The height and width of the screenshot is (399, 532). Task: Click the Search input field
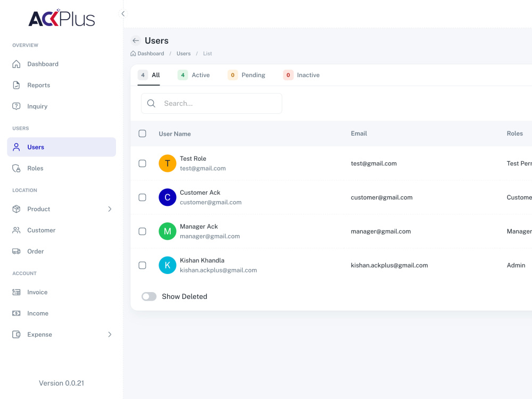pyautogui.click(x=211, y=103)
